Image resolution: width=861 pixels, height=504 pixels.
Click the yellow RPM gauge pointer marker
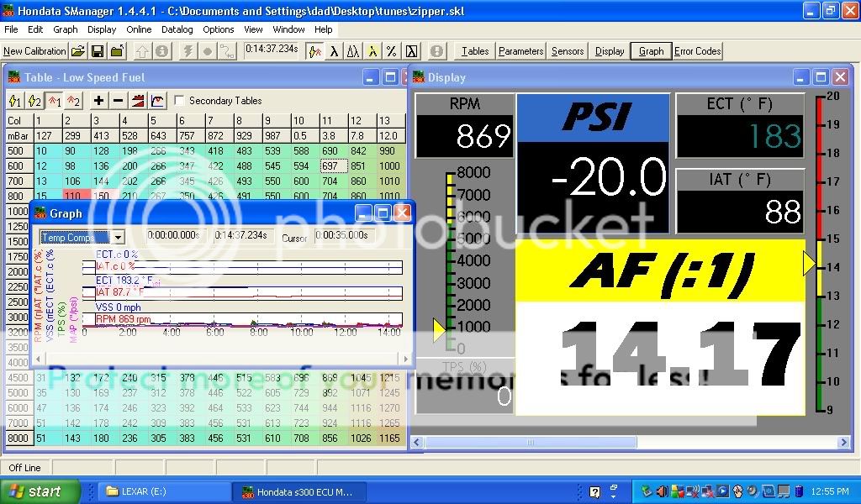click(x=439, y=331)
